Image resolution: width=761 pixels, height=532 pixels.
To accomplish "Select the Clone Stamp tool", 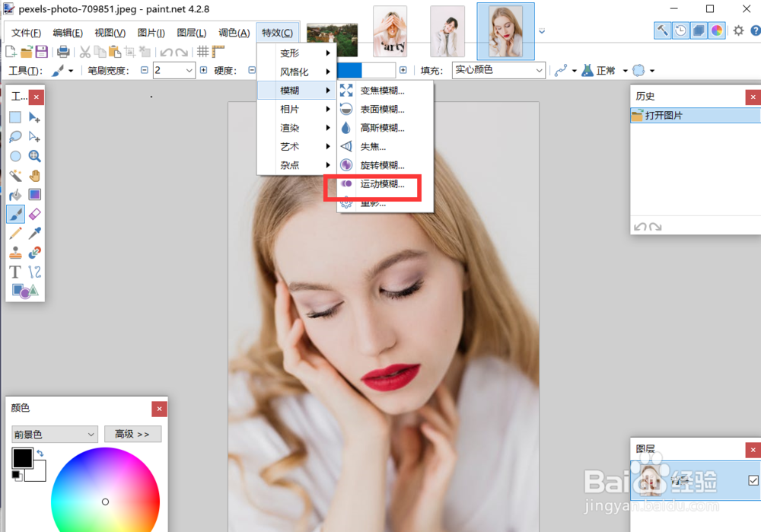I will 16,252.
